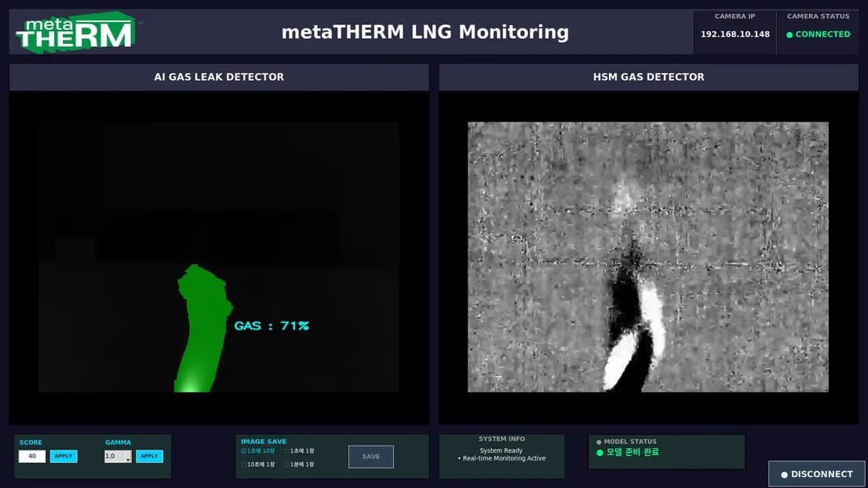This screenshot has height=488, width=868.
Task: Enable the '10초에 1장' image save checkbox
Action: 243,464
